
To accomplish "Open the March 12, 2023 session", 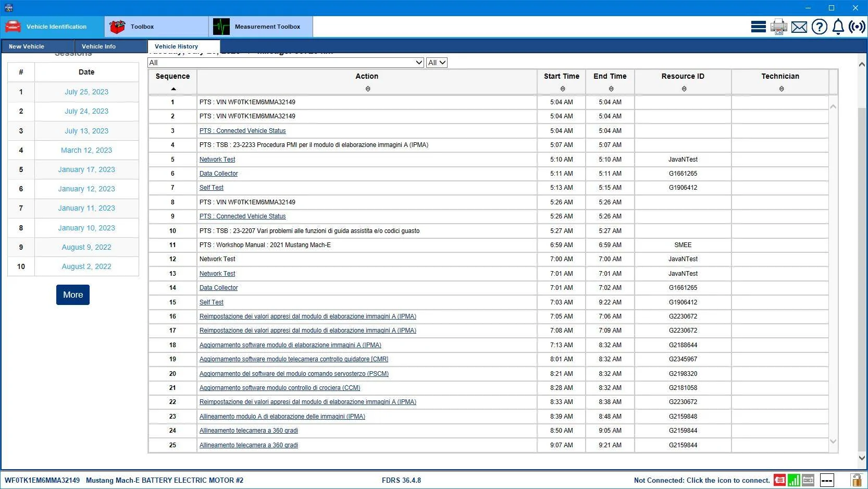I will [x=86, y=150].
